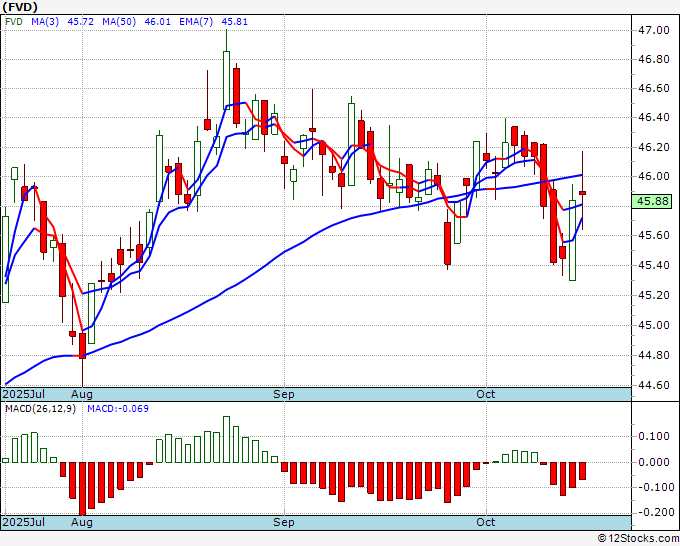
Task: Click the 46.60 price axis label
Action: point(654,88)
